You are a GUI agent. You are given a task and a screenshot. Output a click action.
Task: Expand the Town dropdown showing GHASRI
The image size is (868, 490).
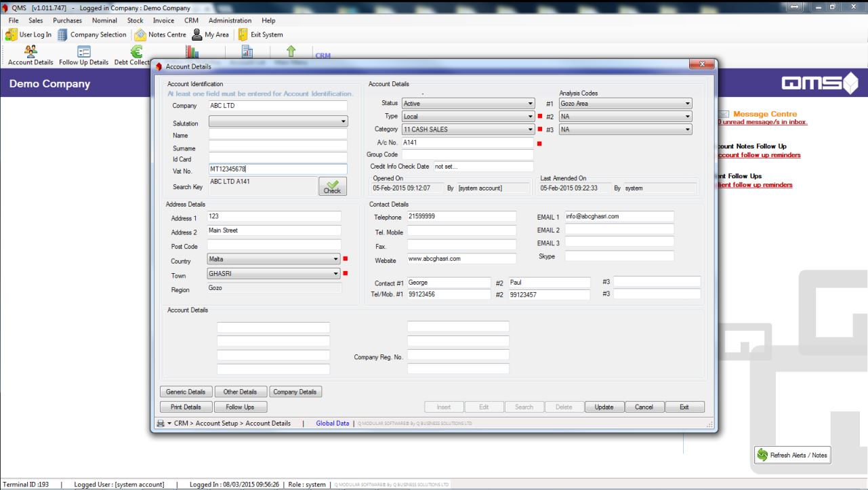[336, 273]
